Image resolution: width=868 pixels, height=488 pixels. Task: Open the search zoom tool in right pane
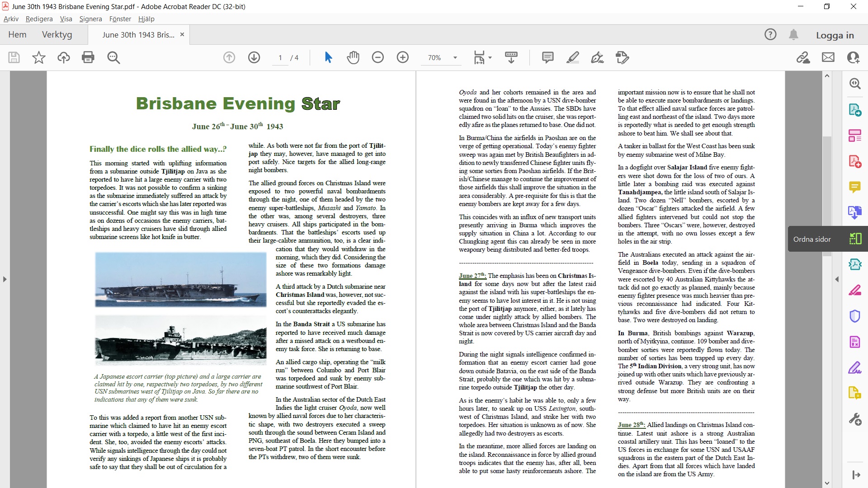pos(855,84)
